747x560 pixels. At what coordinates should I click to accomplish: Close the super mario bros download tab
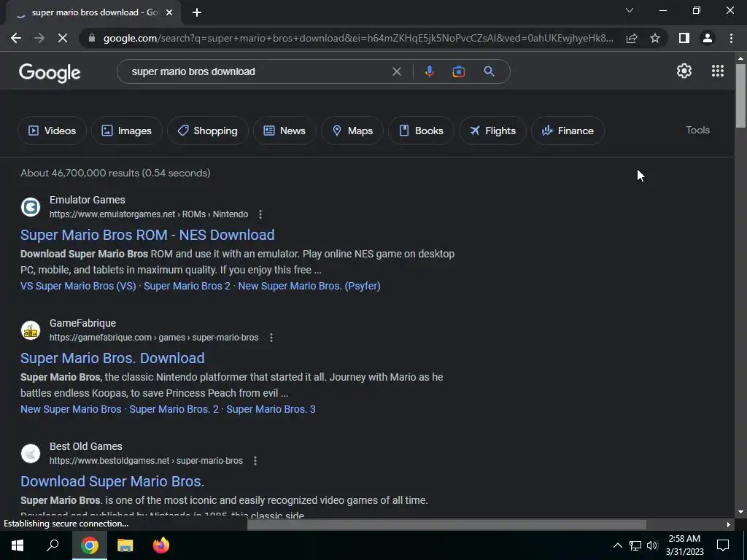[169, 12]
